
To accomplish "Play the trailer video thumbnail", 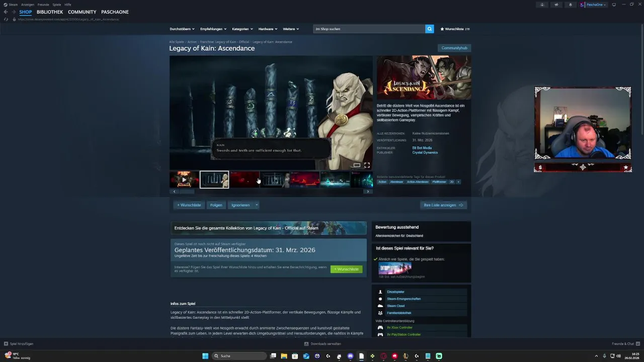I will point(184,179).
